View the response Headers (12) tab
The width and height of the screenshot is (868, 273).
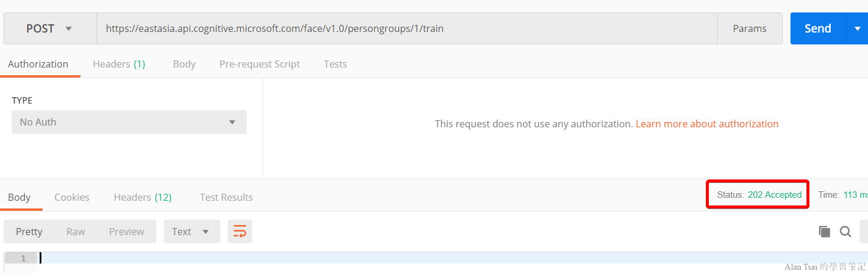click(x=143, y=197)
